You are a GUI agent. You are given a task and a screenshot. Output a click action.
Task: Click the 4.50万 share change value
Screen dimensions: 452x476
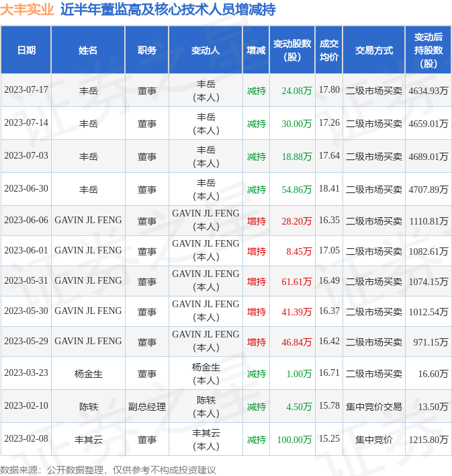tap(299, 407)
